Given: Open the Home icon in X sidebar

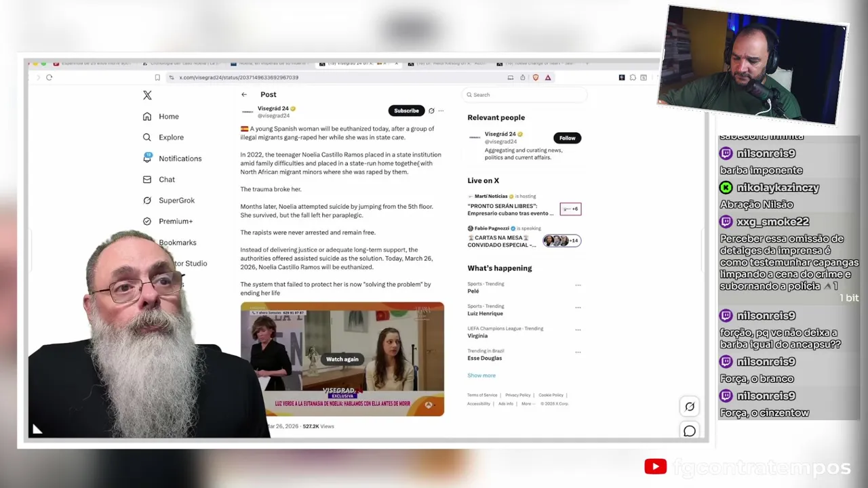Looking at the screenshot, I should click(x=147, y=117).
